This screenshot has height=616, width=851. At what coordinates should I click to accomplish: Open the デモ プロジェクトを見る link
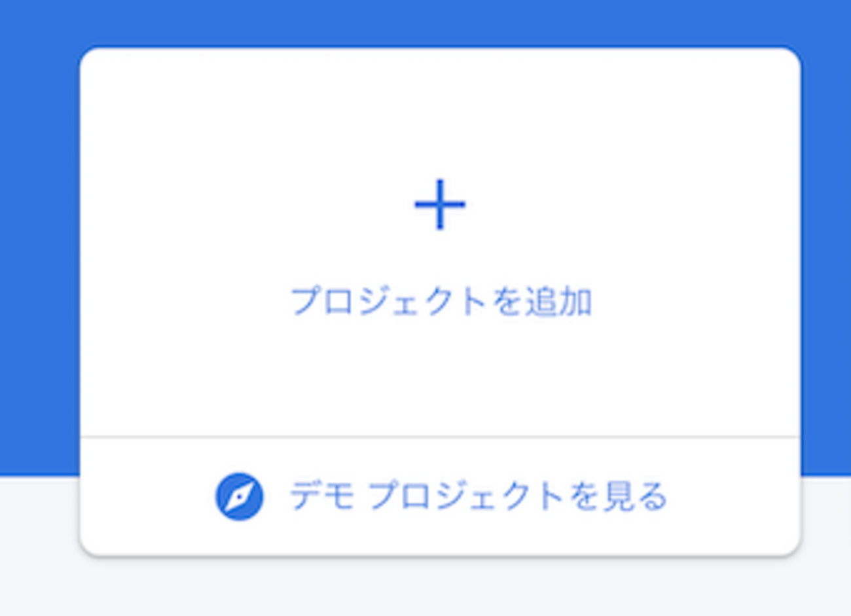(478, 496)
